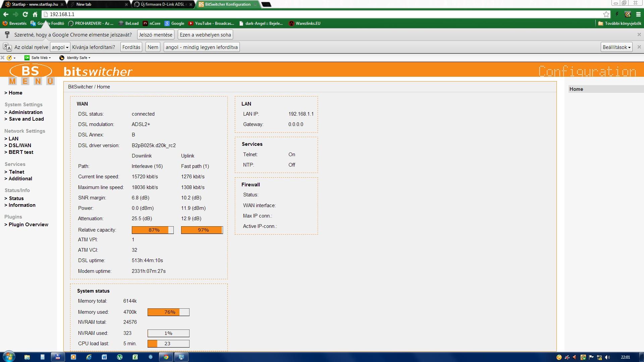
Task: Click the volume icon in system tray
Action: (x=607, y=357)
